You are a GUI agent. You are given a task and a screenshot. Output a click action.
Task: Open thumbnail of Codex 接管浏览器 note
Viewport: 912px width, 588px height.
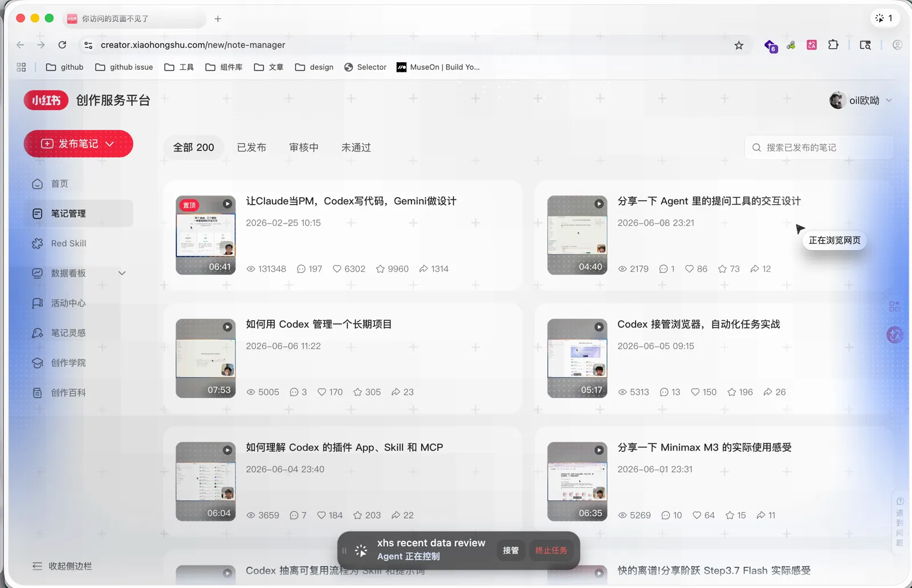[577, 358]
